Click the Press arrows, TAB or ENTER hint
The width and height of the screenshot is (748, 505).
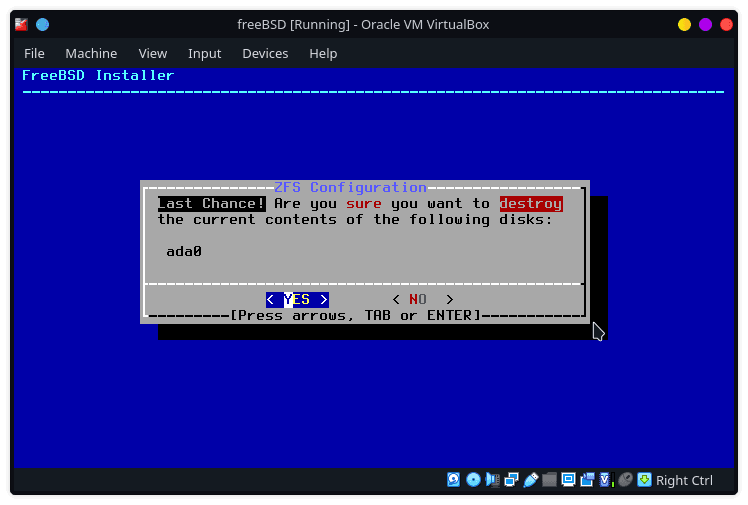tap(355, 316)
